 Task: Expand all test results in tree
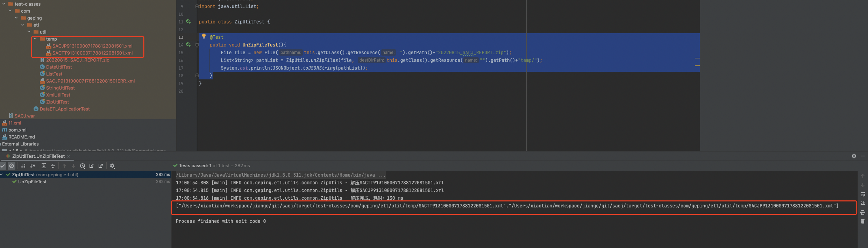point(44,166)
